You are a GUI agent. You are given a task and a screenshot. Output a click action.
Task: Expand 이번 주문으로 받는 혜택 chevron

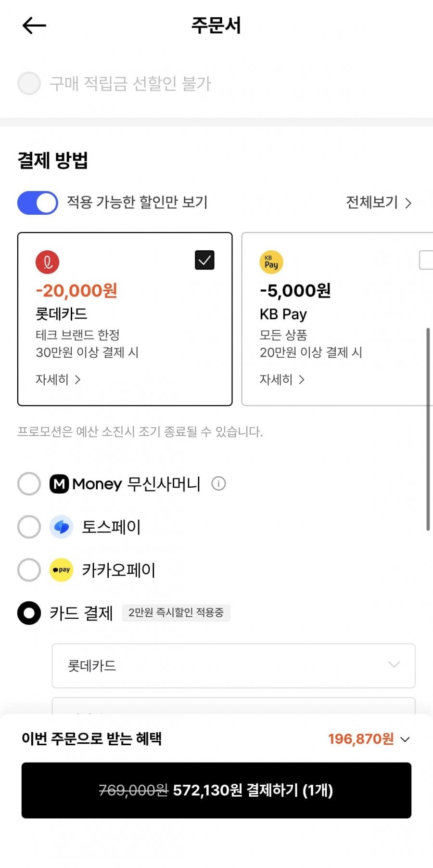tap(405, 739)
